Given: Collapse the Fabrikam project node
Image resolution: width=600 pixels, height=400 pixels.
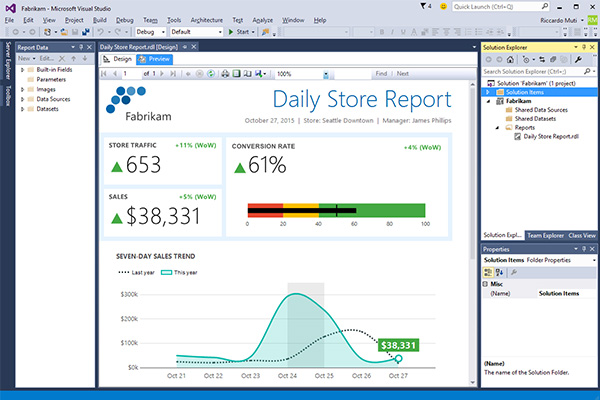Looking at the screenshot, I should coord(489,101).
